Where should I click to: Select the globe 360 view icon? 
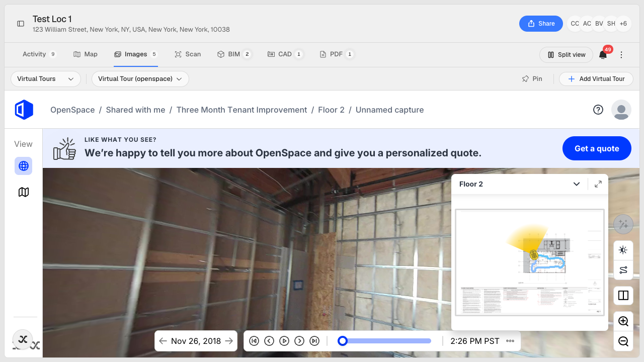(23, 166)
